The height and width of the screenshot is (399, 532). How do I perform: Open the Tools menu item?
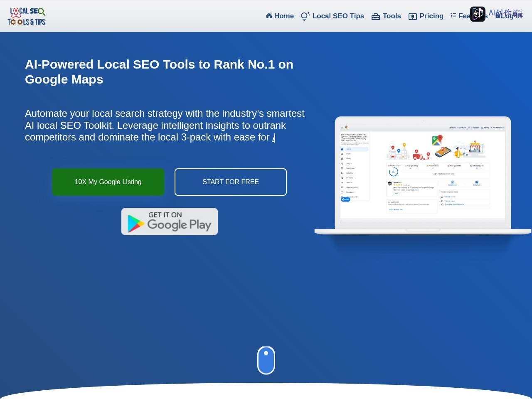click(x=386, y=16)
